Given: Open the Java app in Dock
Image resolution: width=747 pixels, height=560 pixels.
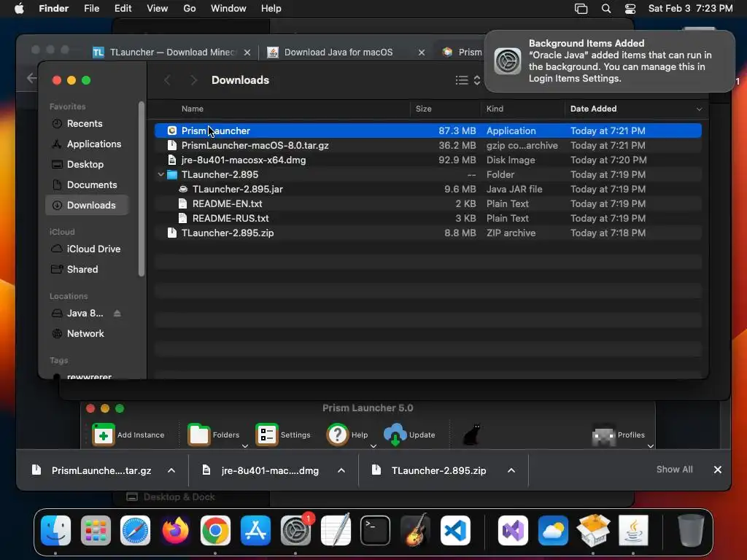Looking at the screenshot, I should pyautogui.click(x=633, y=530).
